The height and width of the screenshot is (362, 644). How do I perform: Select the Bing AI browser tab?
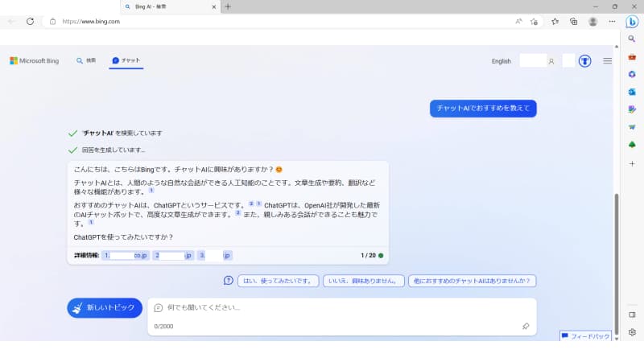click(171, 6)
